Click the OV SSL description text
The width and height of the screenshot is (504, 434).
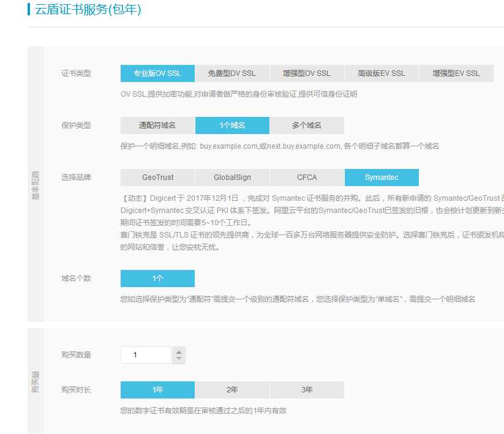point(239,94)
